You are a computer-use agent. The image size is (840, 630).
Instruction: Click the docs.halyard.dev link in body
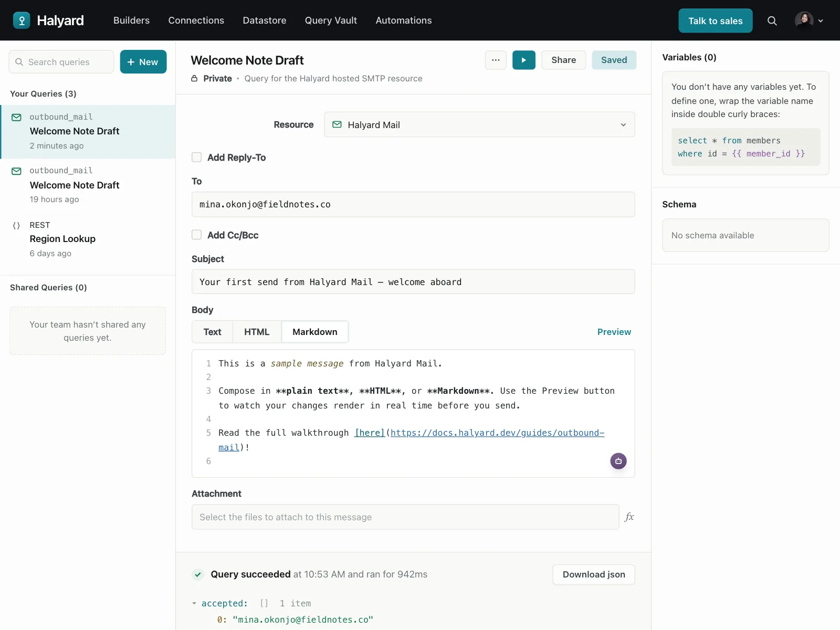(497, 433)
